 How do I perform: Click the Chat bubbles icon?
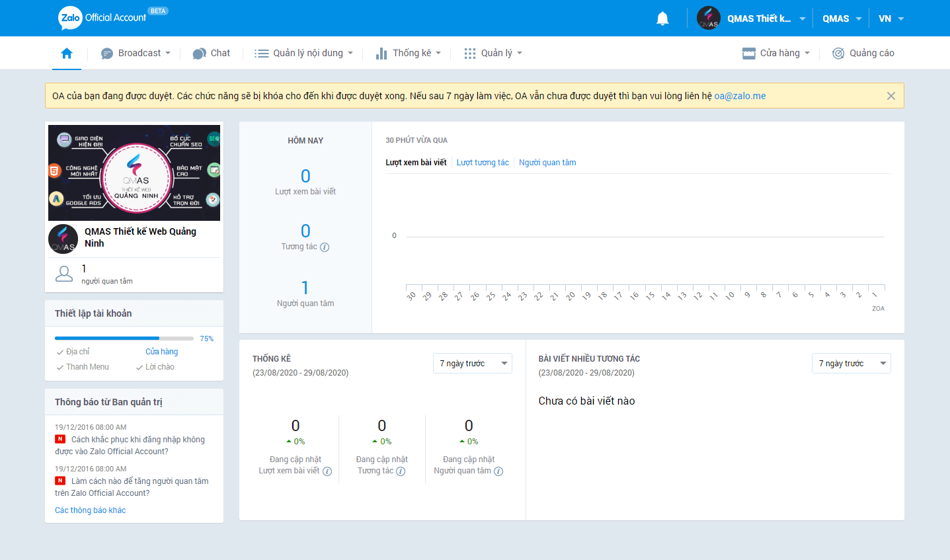(x=200, y=54)
